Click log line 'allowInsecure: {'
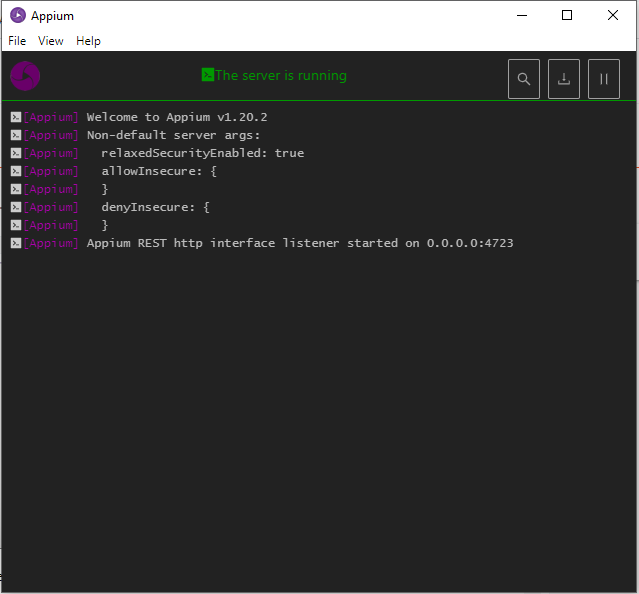639x594 pixels. tap(159, 171)
